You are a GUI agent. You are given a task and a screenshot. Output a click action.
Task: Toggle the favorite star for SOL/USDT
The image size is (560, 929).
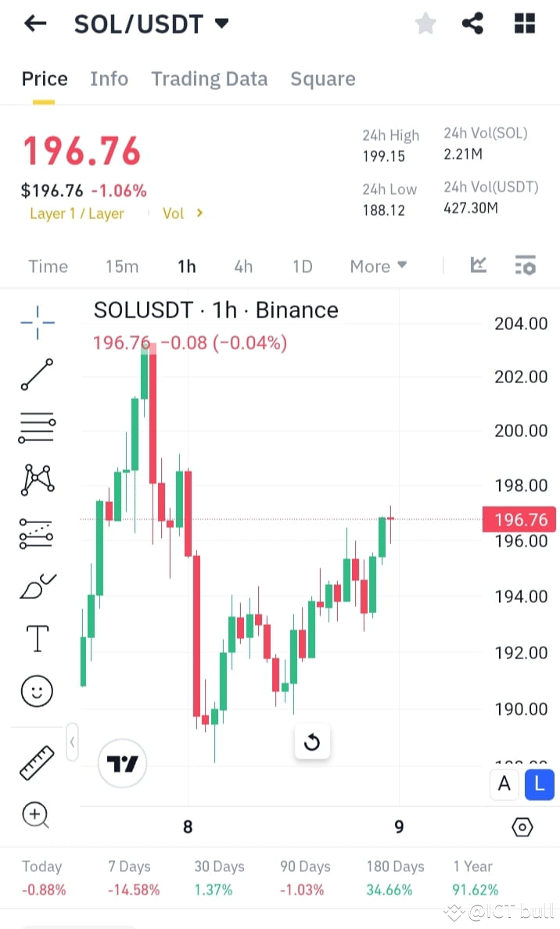tap(425, 23)
